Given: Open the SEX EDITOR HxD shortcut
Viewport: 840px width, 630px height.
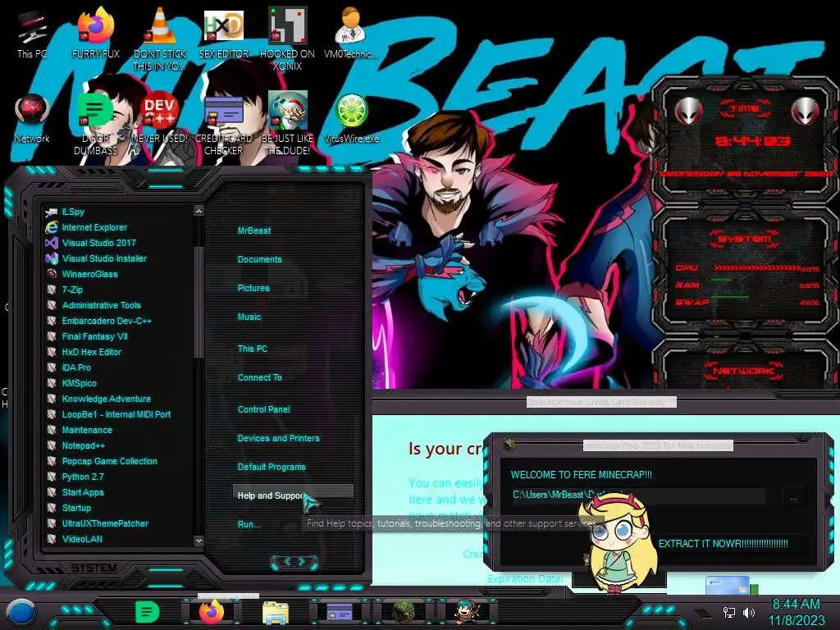Looking at the screenshot, I should pos(224,33).
